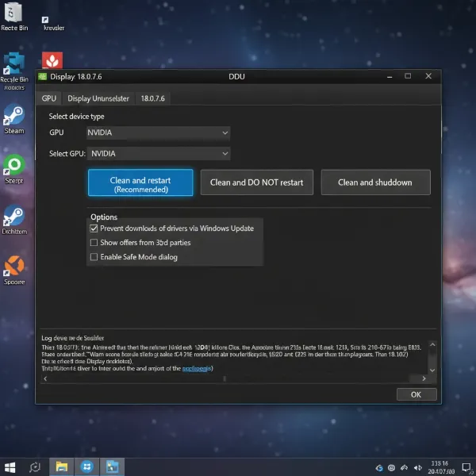This screenshot has height=476, width=476.
Task: Minimize the DDU window
Action: click(x=390, y=76)
